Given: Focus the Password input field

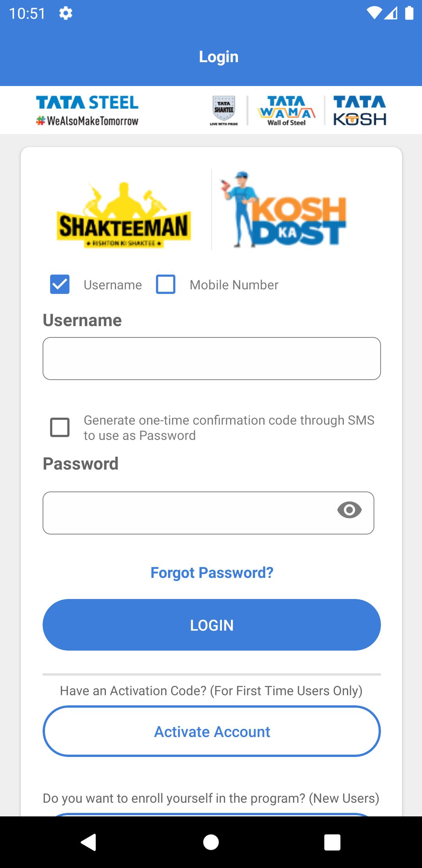Looking at the screenshot, I should point(208,513).
